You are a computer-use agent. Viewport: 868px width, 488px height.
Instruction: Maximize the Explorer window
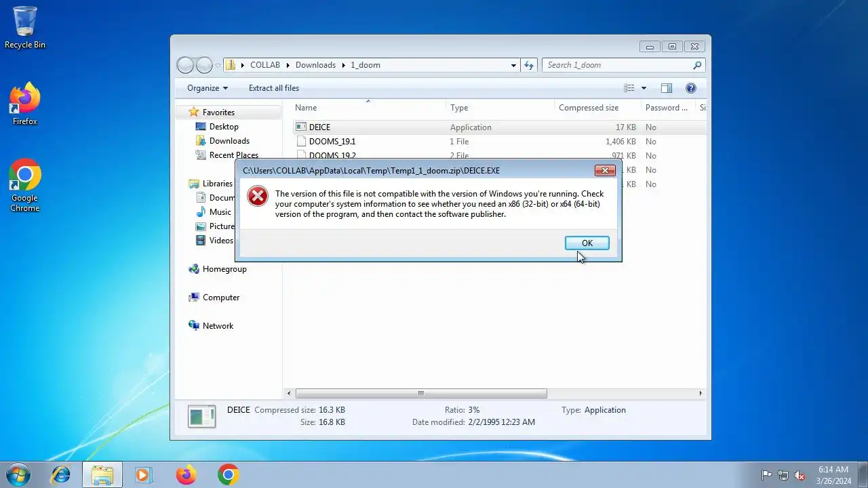coord(672,47)
